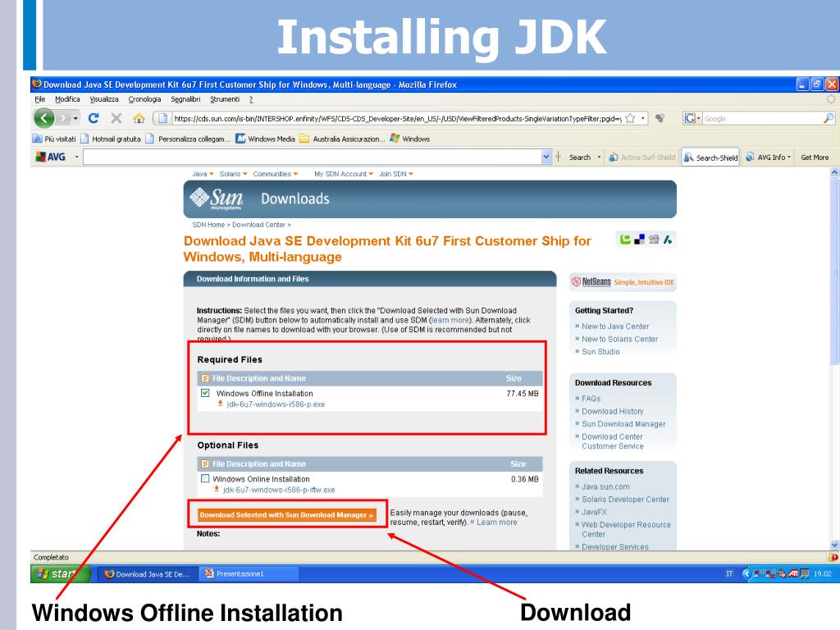Image resolution: width=840 pixels, height=630 pixels.
Task: Open the Search-Shield toolbar button
Action: (710, 157)
